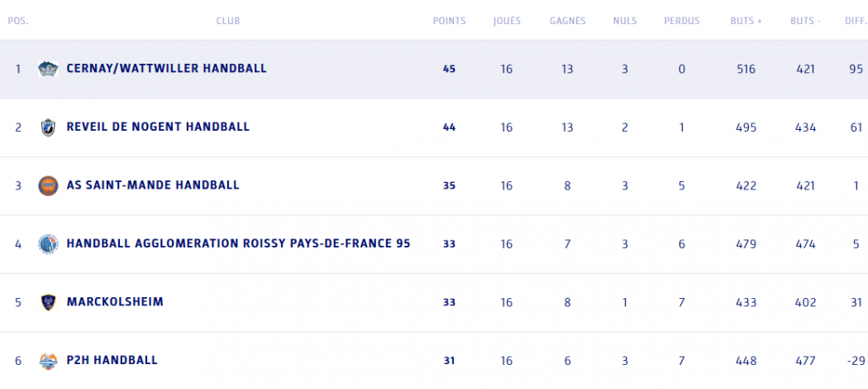The width and height of the screenshot is (868, 389).
Task: Click the CLUB column header
Action: (x=228, y=21)
